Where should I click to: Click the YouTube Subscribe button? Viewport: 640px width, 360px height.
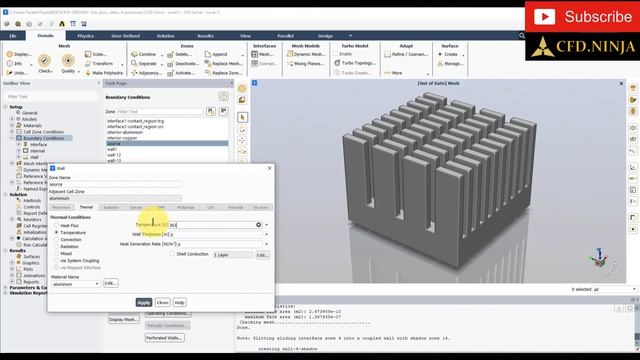582,17
